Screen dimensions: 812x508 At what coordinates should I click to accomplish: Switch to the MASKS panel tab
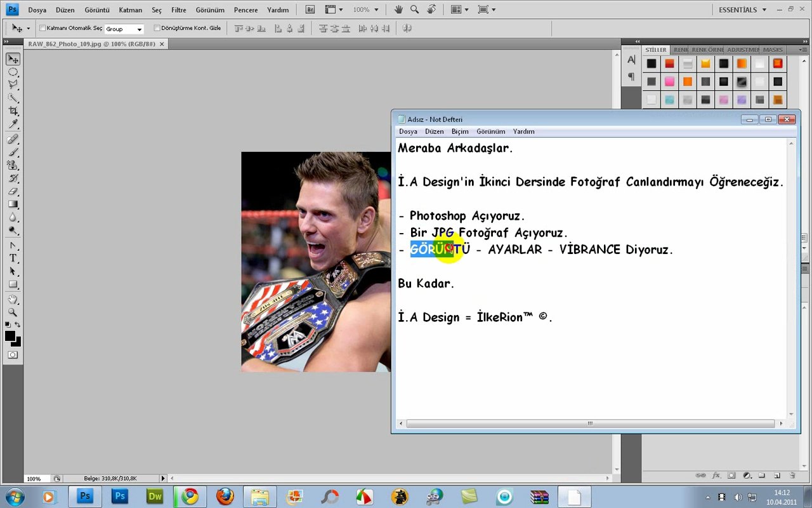pyautogui.click(x=773, y=50)
